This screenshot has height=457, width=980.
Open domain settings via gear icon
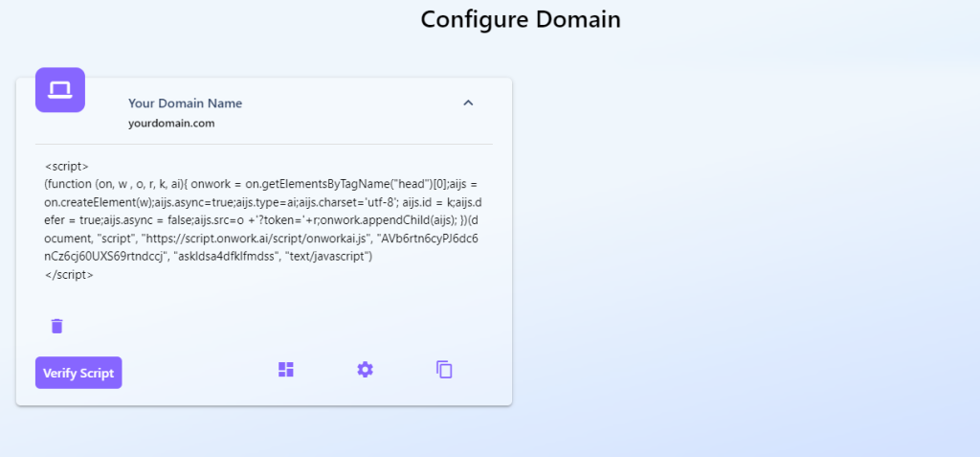[365, 370]
